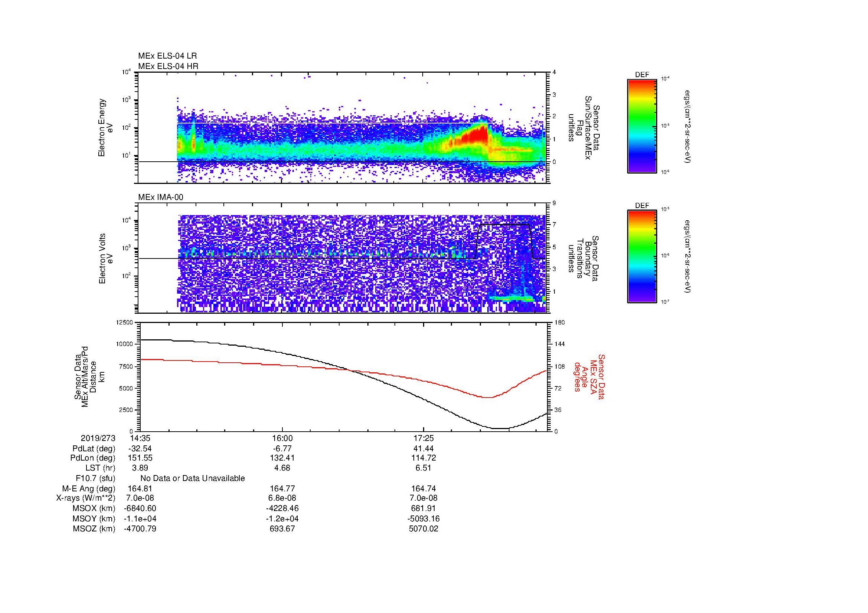This screenshot has height=613, width=868.
Task: Click the 'Electron Volts eV' axis label
Action: click(105, 258)
